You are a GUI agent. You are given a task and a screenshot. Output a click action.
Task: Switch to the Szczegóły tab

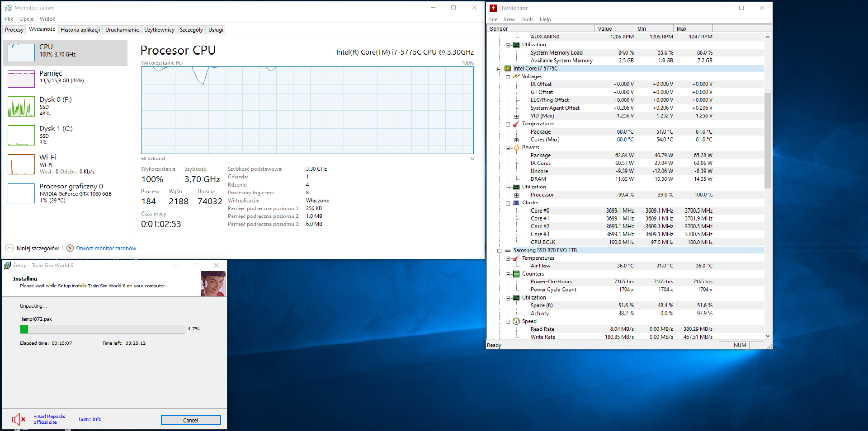coord(191,30)
